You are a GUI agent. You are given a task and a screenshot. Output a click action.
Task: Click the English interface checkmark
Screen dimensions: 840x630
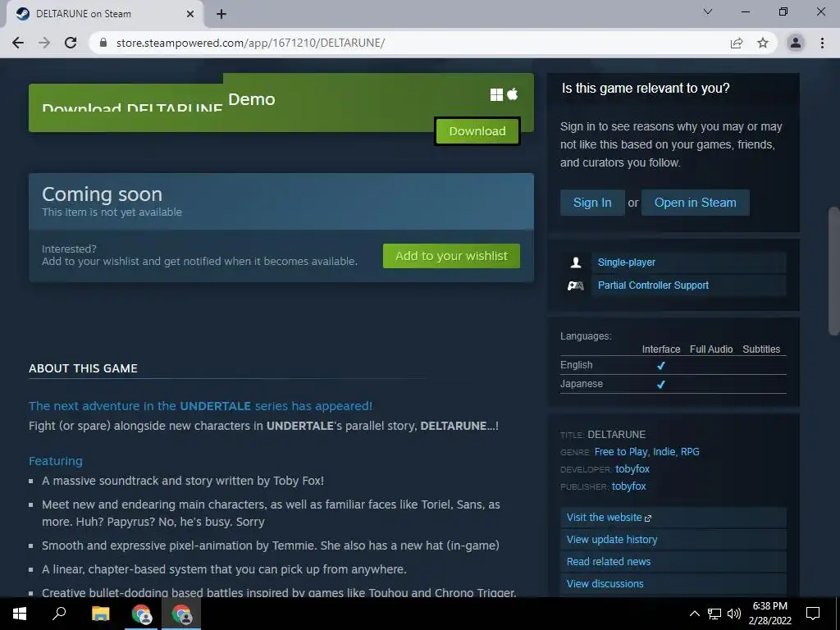(x=660, y=366)
